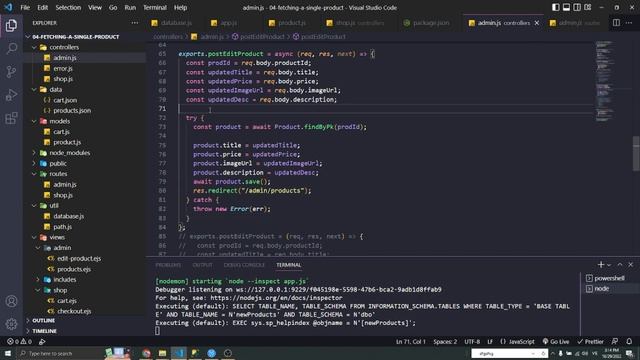Split the editor to the right
Viewport: 640px width, 360px height.
click(x=616, y=23)
